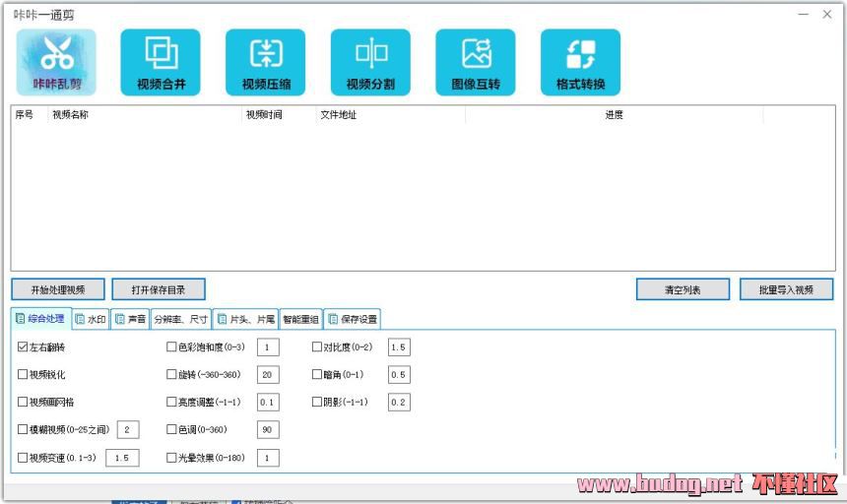
Task: Uncheck the 左右翻转 checkbox
Action: click(24, 347)
